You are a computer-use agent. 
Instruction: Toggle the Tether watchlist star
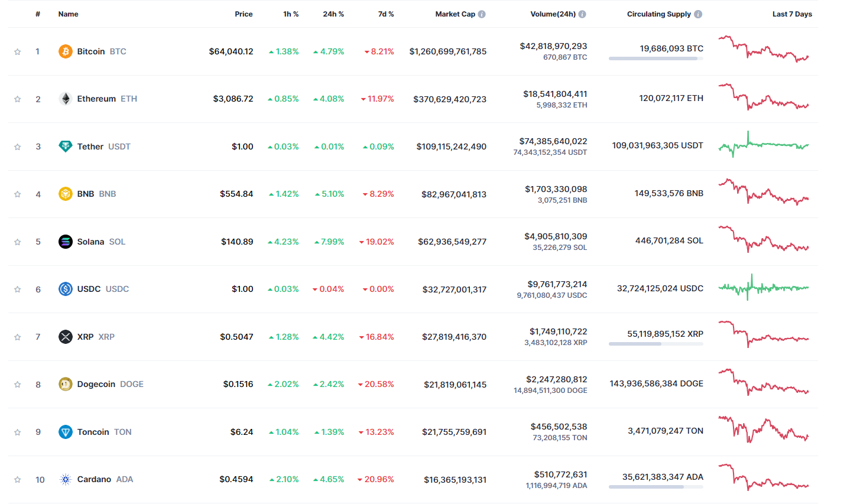coord(18,147)
